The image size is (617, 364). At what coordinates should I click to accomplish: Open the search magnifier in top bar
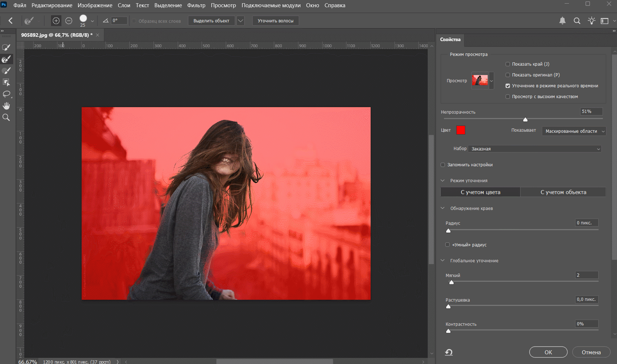click(577, 21)
